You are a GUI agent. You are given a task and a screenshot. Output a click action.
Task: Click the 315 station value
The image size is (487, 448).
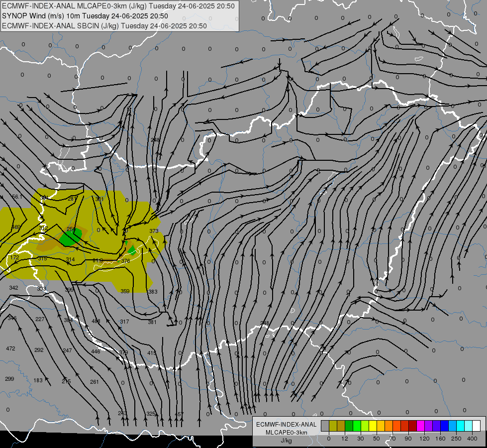point(42,258)
